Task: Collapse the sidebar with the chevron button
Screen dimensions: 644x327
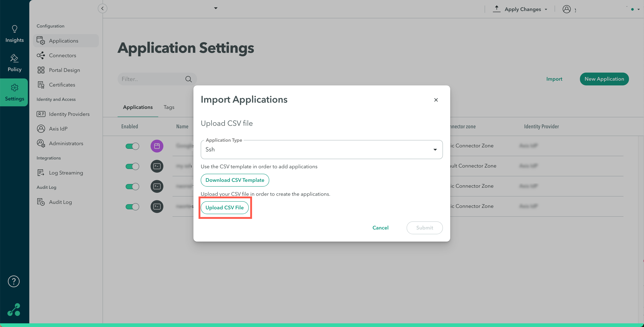Action: (x=103, y=8)
